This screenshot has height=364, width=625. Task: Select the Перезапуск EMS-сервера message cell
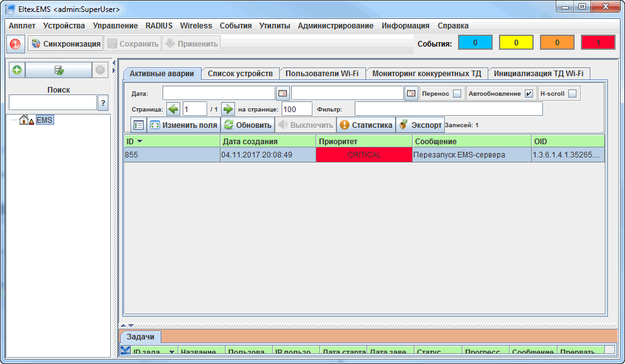pyautogui.click(x=471, y=155)
